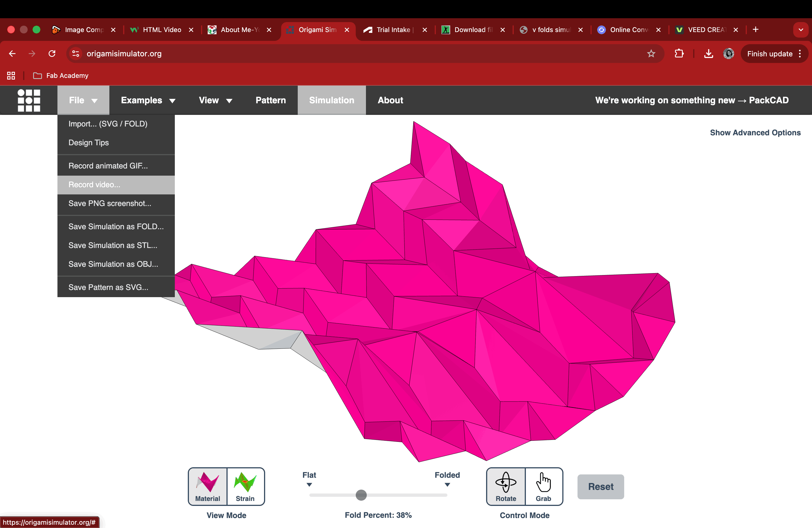This screenshot has height=528, width=812.
Task: Bookmark page with the star icon
Action: (651, 54)
